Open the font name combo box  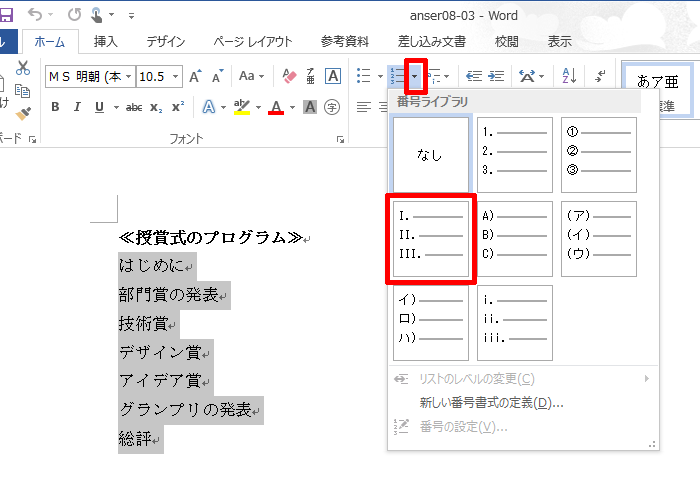pyautogui.click(x=90, y=76)
